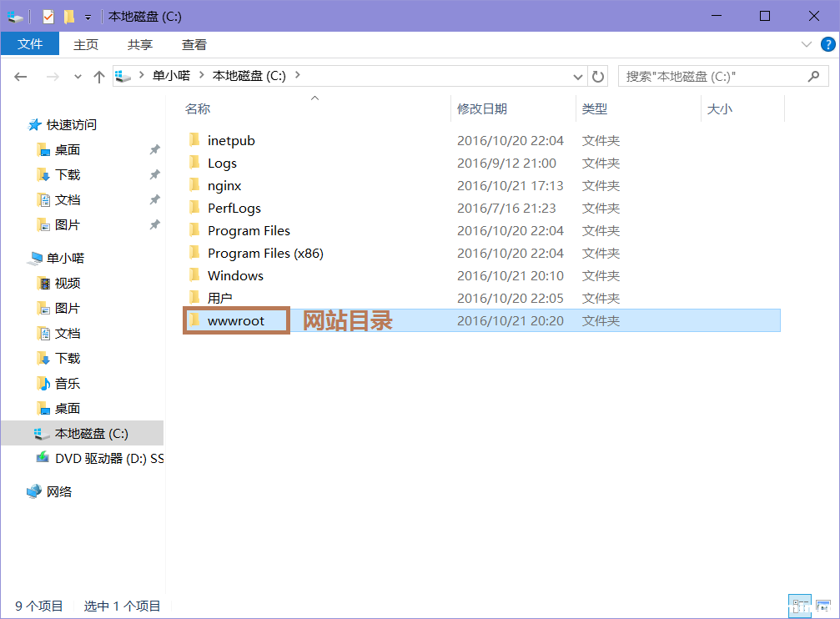840x619 pixels.
Task: Select the nginx folder icon
Action: [x=194, y=185]
